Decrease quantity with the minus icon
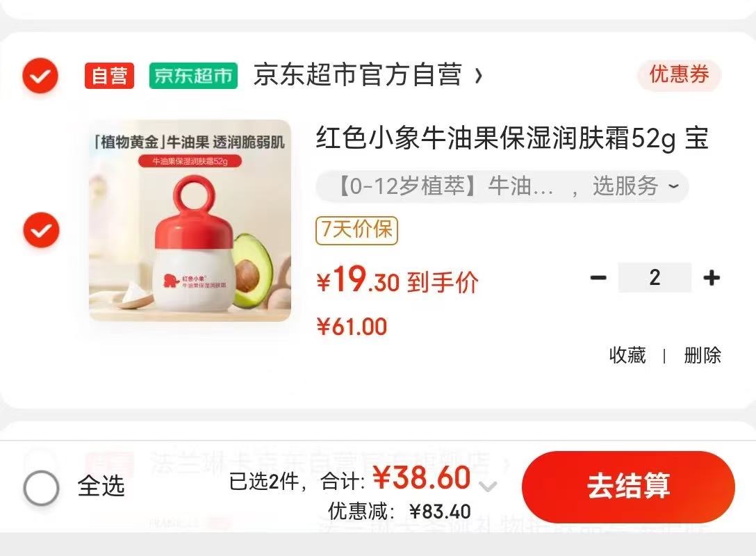This screenshot has width=756, height=556. click(598, 277)
